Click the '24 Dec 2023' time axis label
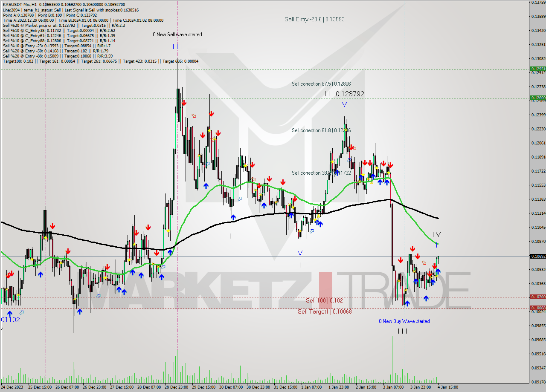The width and height of the screenshot is (546, 392). [x=12, y=387]
